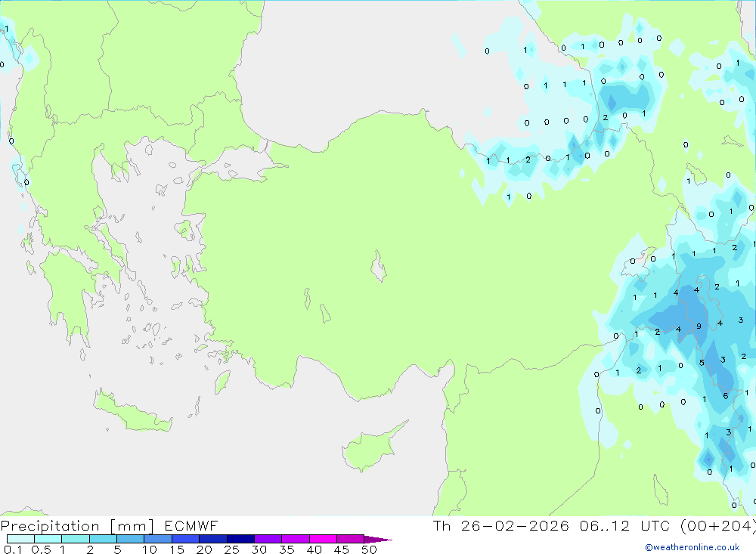Click the '[mm]' unit label
756x554 pixels.
[x=132, y=526]
